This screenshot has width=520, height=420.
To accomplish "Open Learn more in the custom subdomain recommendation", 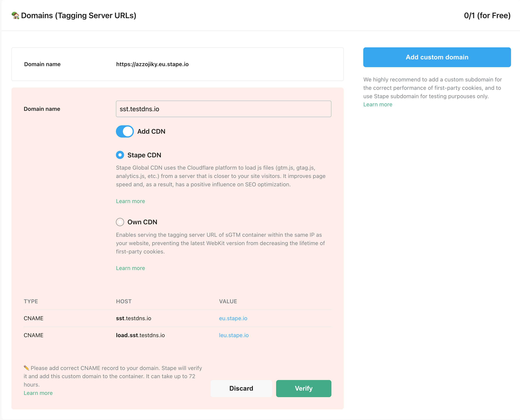I will click(378, 104).
